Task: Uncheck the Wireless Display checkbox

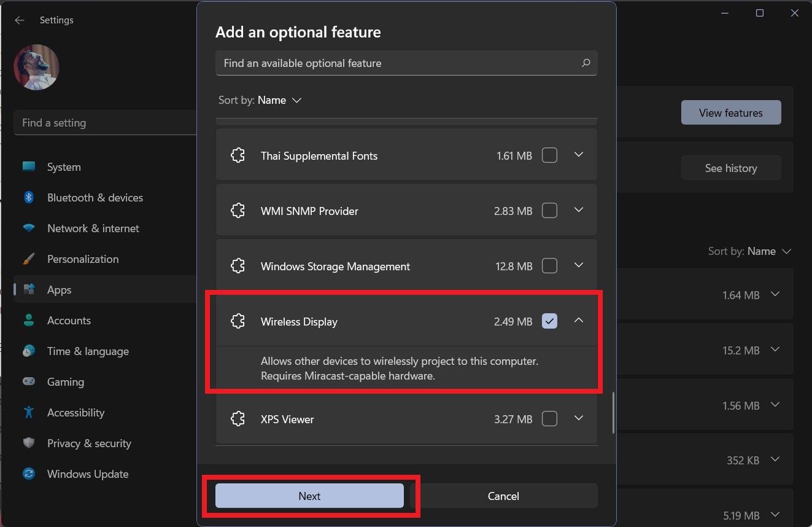Action: pyautogui.click(x=549, y=321)
